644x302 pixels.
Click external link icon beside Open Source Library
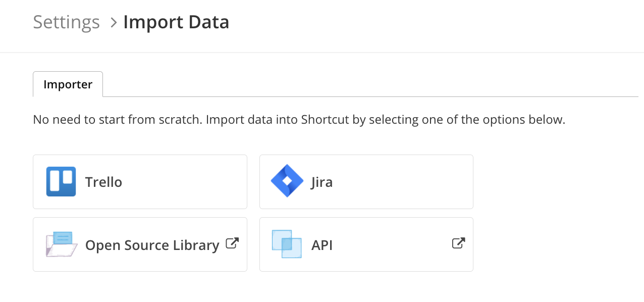coord(232,243)
